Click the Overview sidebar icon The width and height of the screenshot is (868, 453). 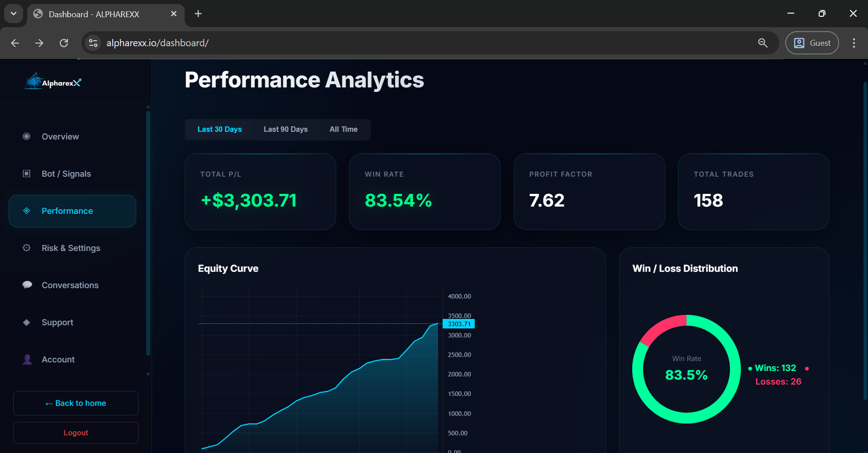[27, 136]
